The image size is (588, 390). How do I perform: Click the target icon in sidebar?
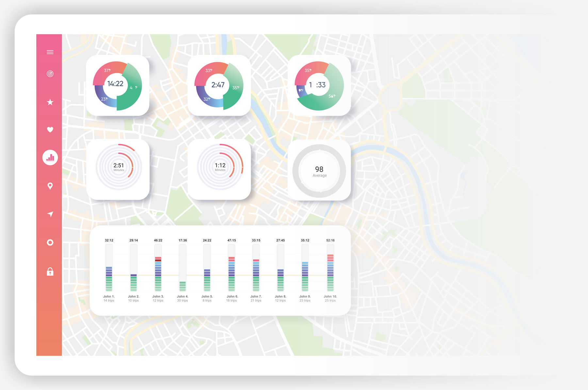tap(50, 74)
